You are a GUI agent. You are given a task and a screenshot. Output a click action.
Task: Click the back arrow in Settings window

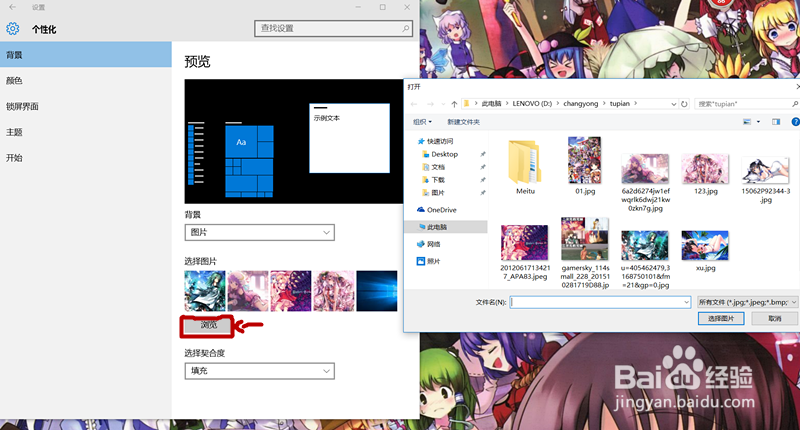12,7
